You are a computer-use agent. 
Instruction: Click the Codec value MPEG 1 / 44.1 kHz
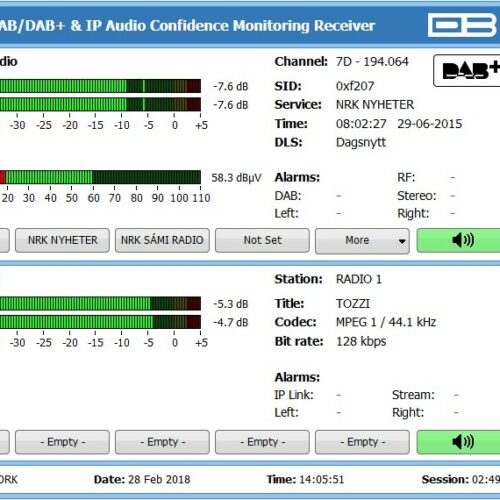(386, 322)
